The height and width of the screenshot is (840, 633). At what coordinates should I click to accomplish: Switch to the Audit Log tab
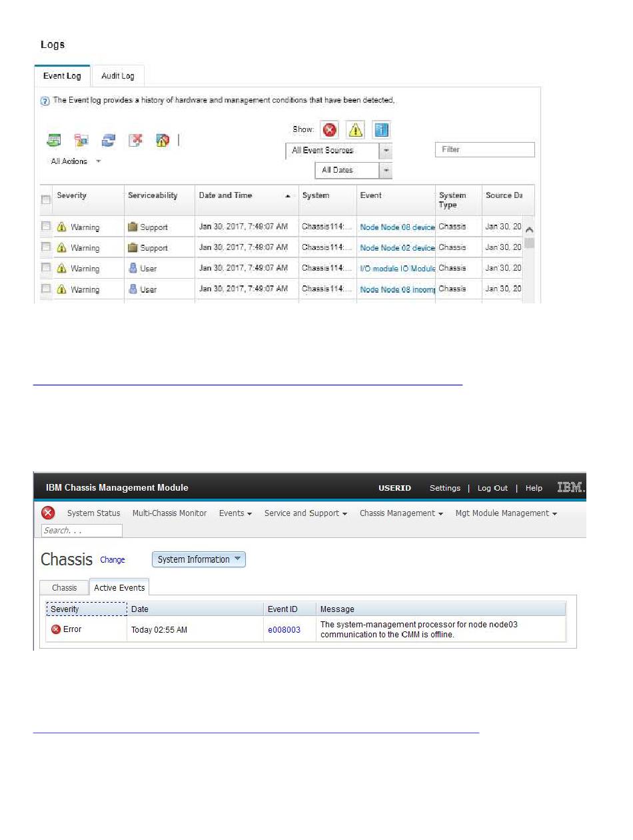(117, 76)
